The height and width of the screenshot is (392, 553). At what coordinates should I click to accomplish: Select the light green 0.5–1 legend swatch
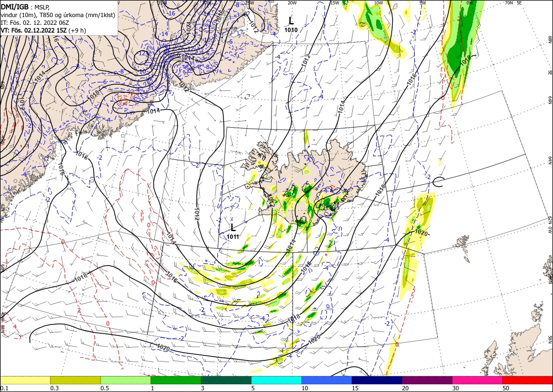[x=126, y=380]
